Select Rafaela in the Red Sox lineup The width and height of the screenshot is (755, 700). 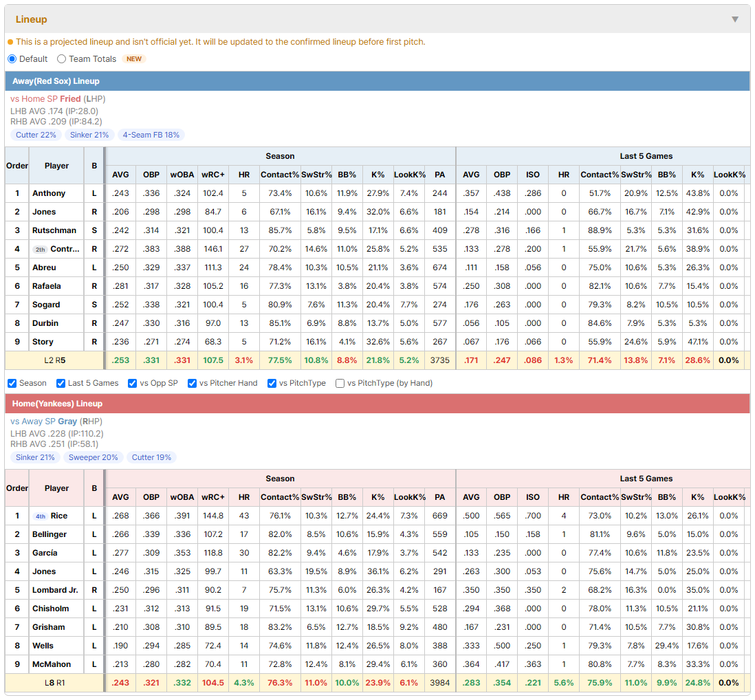(46, 287)
